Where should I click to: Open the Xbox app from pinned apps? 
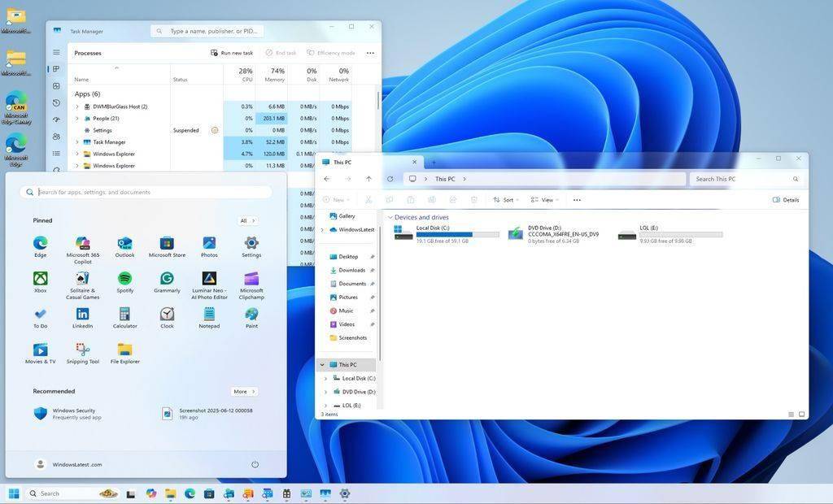40,278
